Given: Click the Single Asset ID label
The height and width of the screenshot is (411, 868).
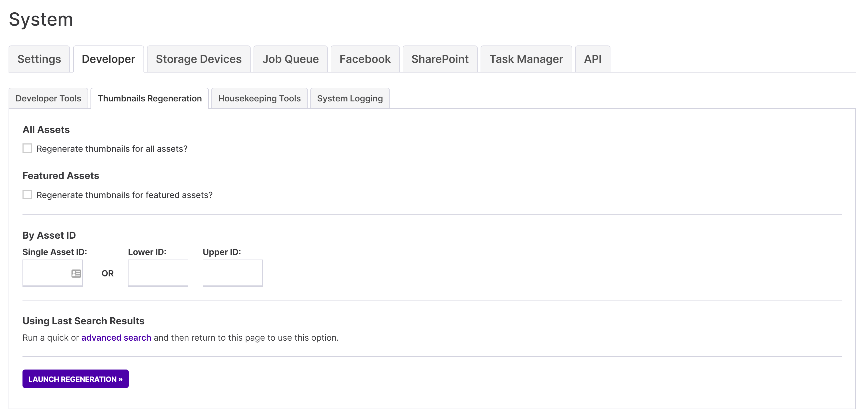Looking at the screenshot, I should (x=55, y=252).
